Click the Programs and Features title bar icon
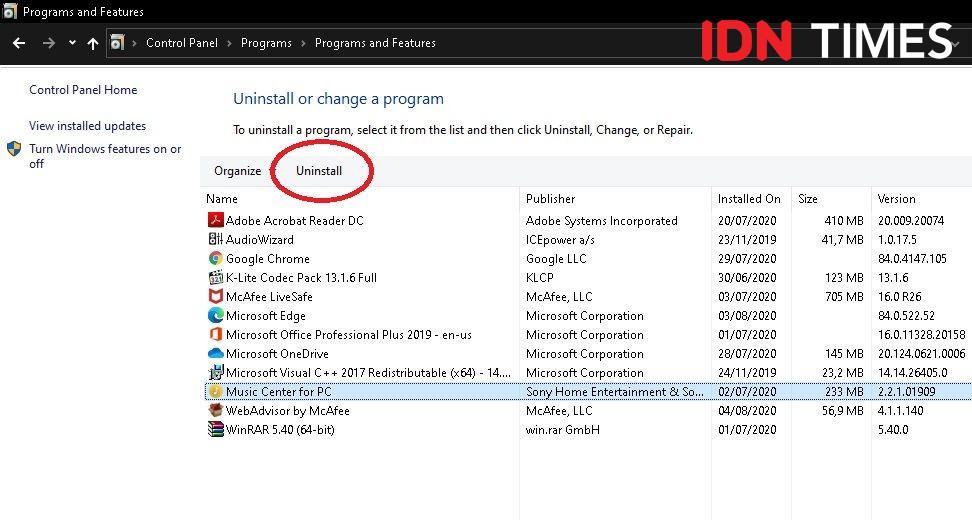Viewport: 972px width, 520px height. [10, 11]
